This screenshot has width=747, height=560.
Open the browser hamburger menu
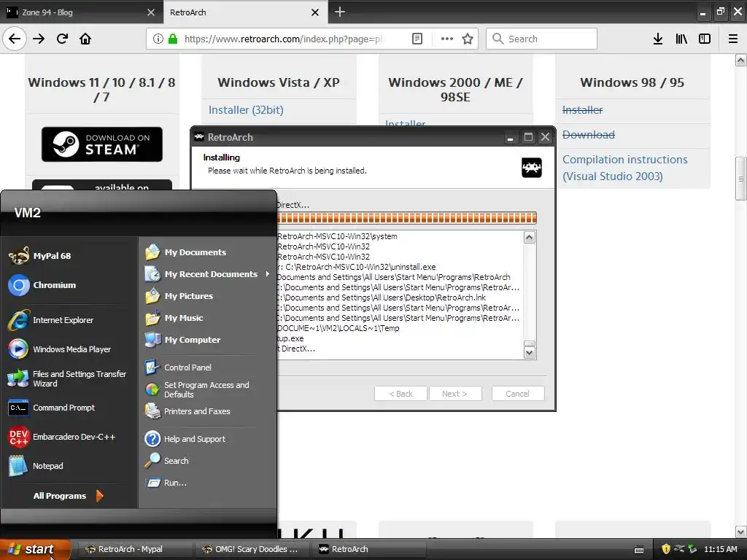coord(733,39)
